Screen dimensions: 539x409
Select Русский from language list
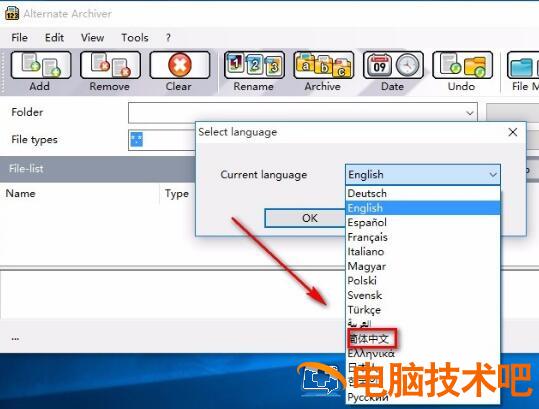point(423,397)
